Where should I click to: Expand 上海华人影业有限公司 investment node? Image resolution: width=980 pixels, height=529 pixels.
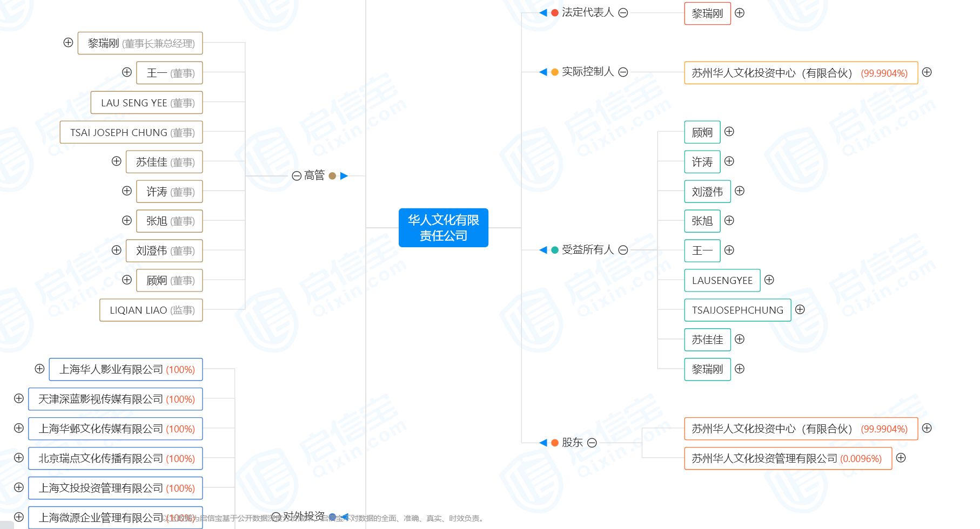click(39, 369)
